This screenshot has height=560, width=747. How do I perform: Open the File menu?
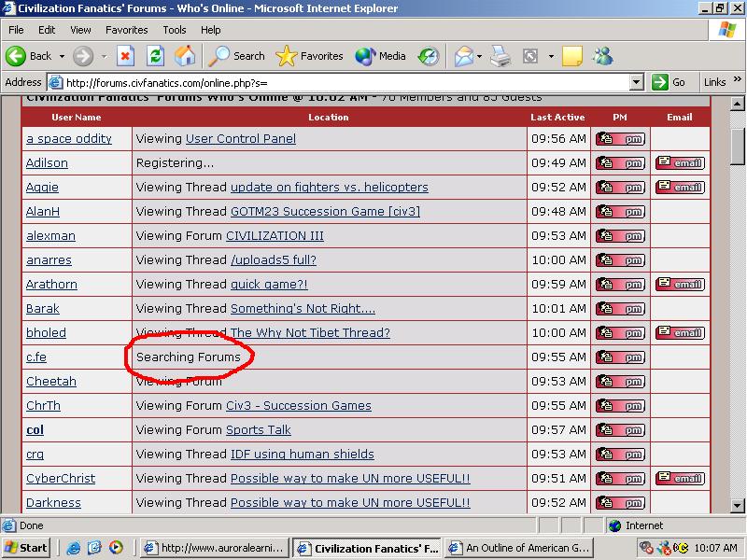click(16, 30)
